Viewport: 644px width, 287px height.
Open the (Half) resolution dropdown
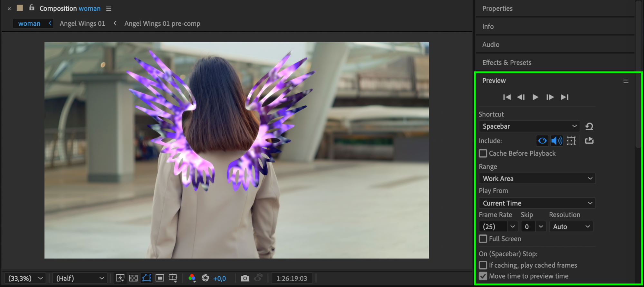tap(80, 278)
